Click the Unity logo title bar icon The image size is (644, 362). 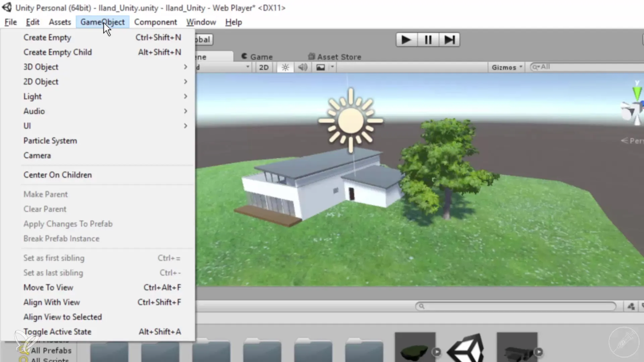click(x=7, y=7)
